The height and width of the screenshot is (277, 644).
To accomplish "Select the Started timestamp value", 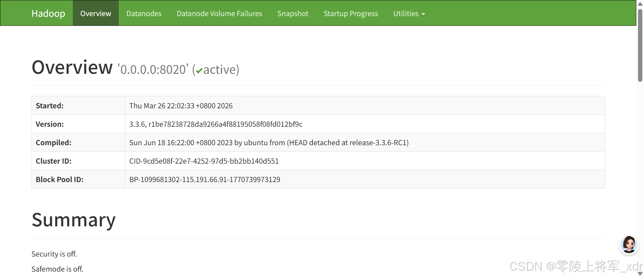I will 181,106.
